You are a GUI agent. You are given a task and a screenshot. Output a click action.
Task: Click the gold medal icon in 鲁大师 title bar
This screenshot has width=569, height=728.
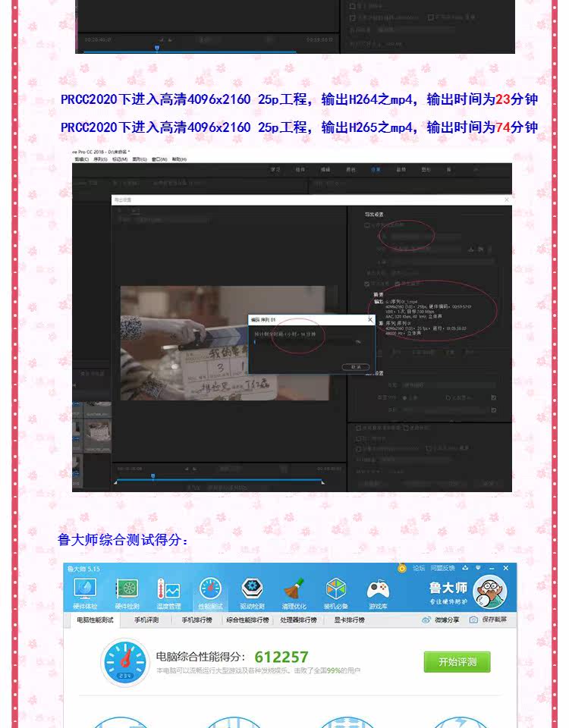[x=402, y=568]
